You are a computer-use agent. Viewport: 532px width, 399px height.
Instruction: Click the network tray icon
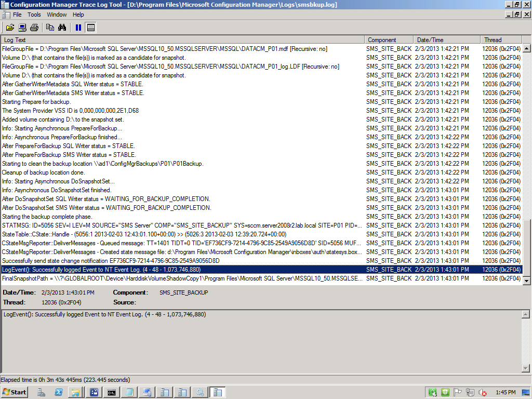[x=470, y=393]
